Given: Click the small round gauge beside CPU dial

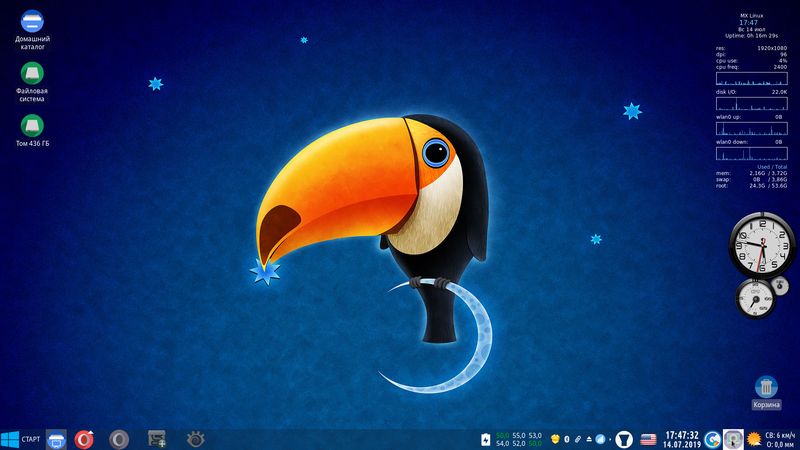Looking at the screenshot, I should (780, 286).
